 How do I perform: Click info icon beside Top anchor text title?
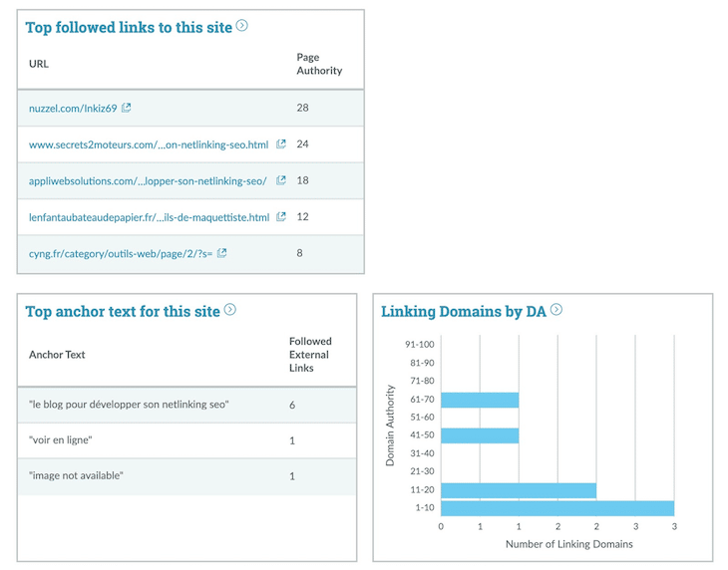(x=230, y=310)
